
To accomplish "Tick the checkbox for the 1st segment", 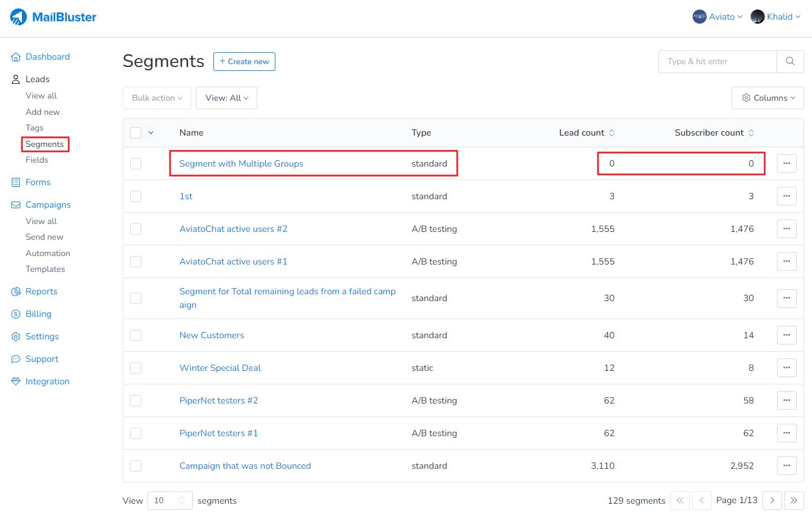I will (x=136, y=196).
